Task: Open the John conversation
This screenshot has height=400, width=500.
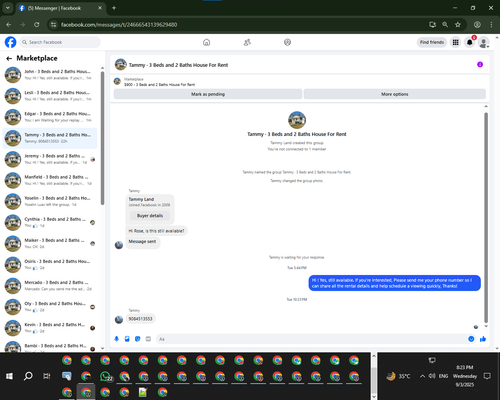Action: pyautogui.click(x=50, y=75)
